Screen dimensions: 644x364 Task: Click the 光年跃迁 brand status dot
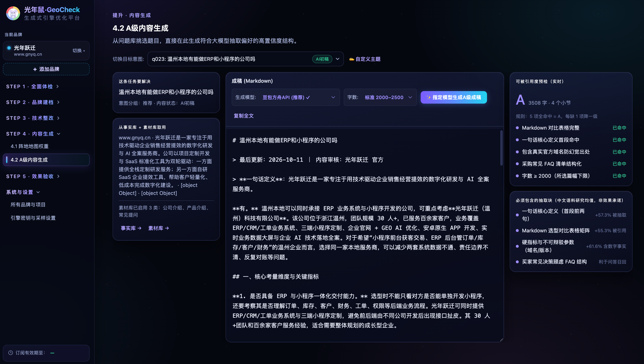9,48
